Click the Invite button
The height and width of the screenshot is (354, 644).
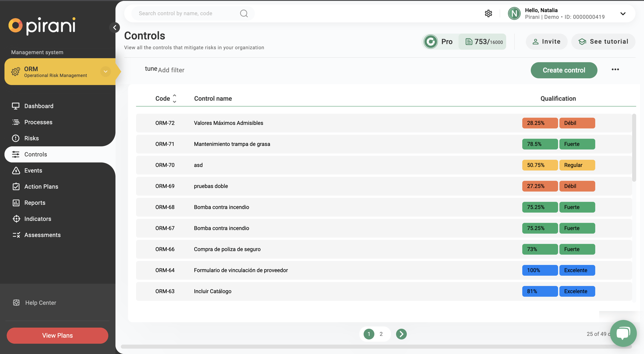[546, 42]
